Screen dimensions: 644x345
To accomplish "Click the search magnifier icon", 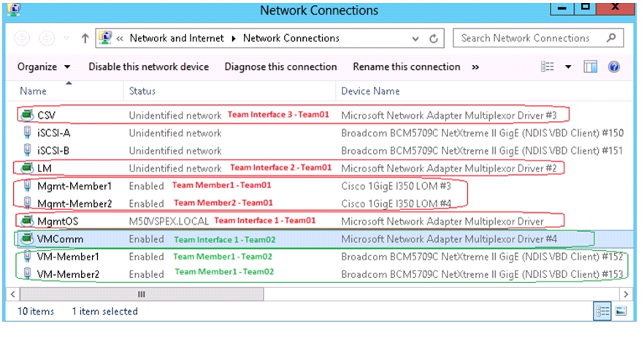I will [611, 38].
